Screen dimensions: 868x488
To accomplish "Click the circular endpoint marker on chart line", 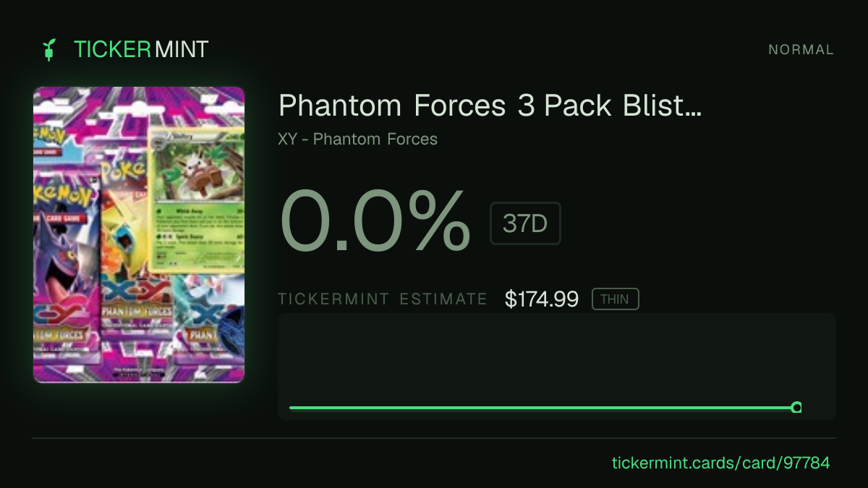I will (796, 408).
